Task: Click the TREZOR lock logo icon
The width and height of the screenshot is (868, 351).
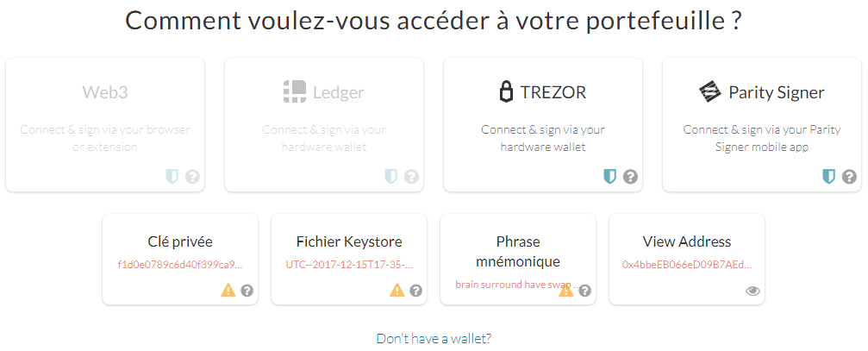Action: click(x=506, y=91)
